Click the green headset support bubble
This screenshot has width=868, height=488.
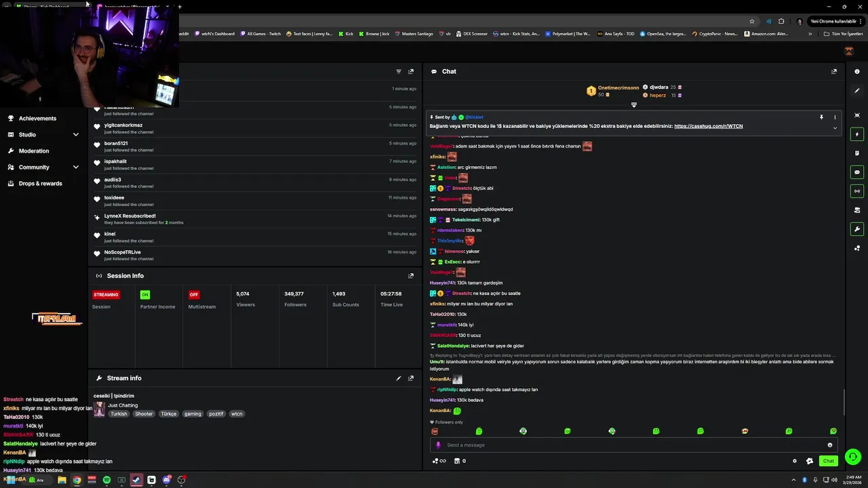[853, 457]
